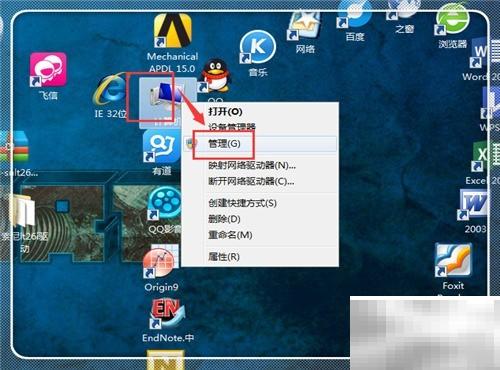
Task: Open the 有道 dictionary shortcut
Action: pos(162,147)
